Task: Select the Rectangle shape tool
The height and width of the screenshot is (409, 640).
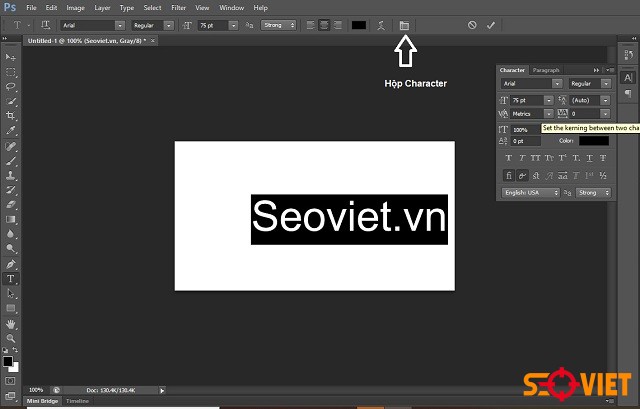Action: (x=11, y=308)
